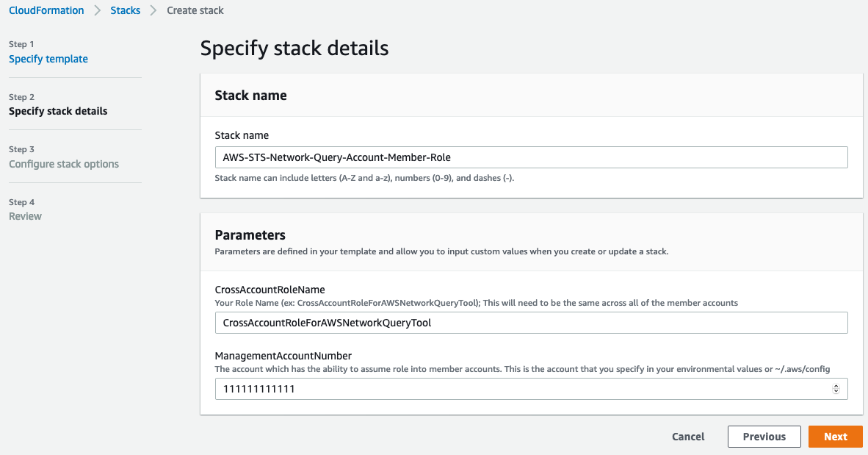
Task: Go to the Stacks breadcrumb link
Action: [125, 10]
